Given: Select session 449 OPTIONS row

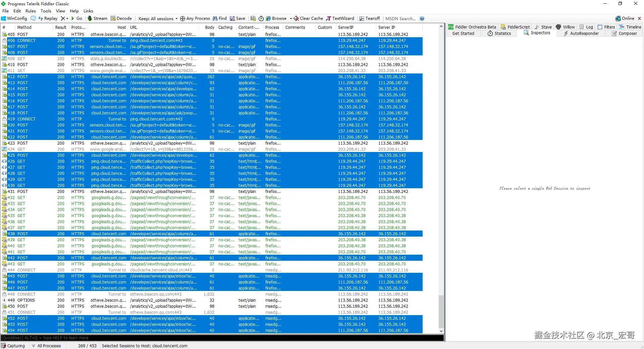Looking at the screenshot, I should tap(212, 300).
